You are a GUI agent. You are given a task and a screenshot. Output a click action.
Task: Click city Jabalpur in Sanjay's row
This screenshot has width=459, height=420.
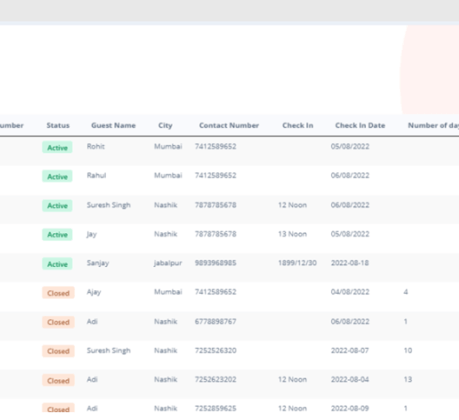[168, 263]
